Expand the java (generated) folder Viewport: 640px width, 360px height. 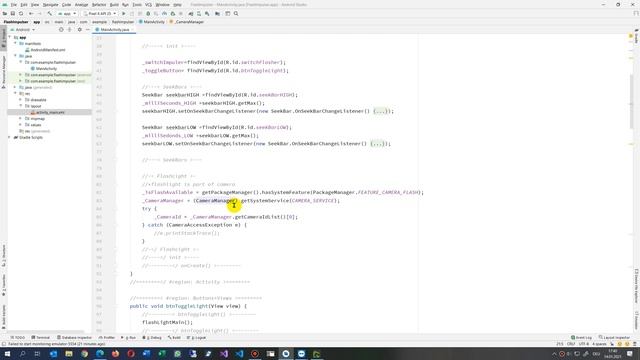coord(15,87)
